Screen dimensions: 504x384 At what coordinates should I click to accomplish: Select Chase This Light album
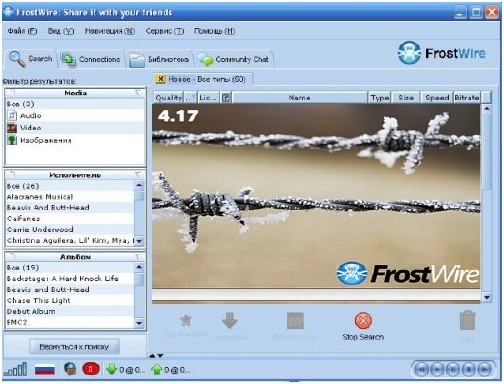(70, 300)
